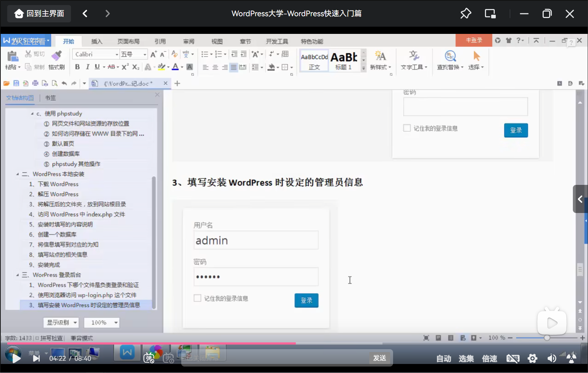This screenshot has height=373, width=588.
Task: Check the upper remember login checkbox
Action: pyautogui.click(x=407, y=128)
